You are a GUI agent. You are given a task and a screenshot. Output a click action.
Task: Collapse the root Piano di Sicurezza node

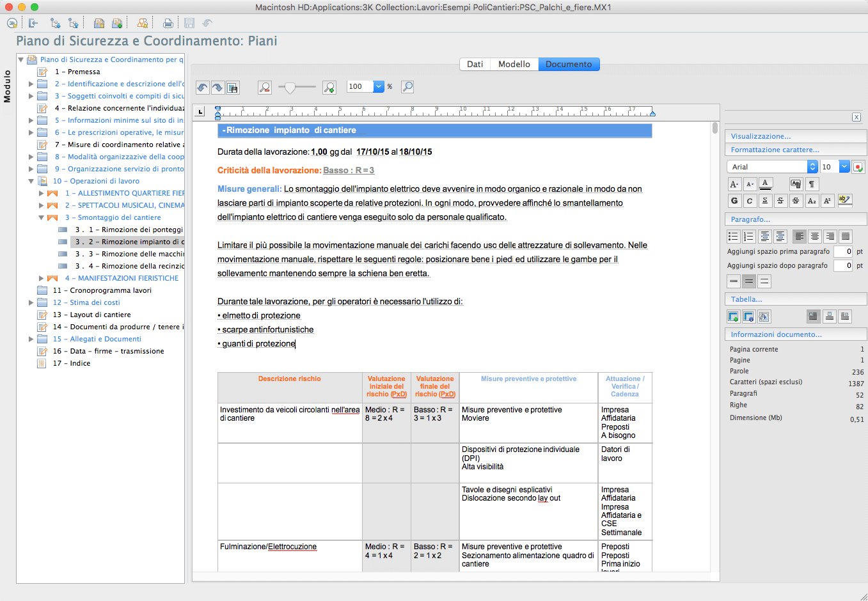21,59
